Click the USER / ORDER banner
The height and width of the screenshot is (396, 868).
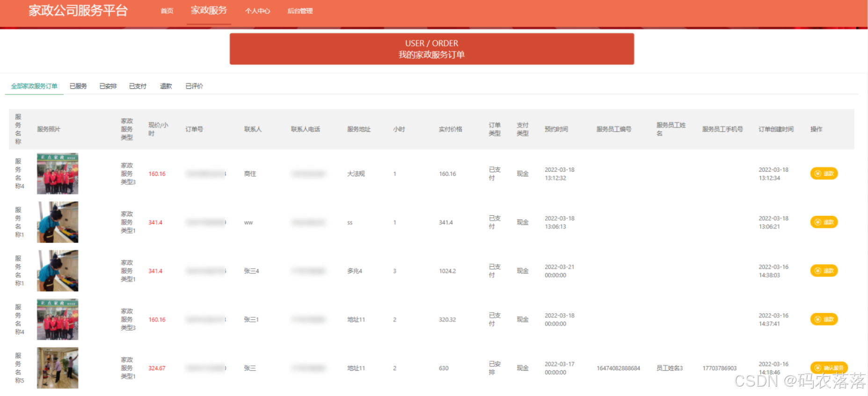[x=431, y=49]
